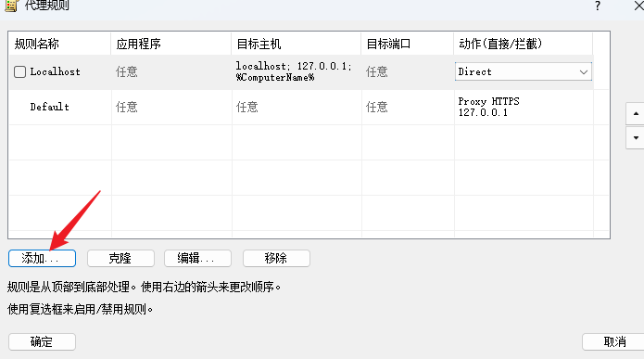Confirm with the 确定 button
This screenshot has height=359, width=644.
click(42, 341)
